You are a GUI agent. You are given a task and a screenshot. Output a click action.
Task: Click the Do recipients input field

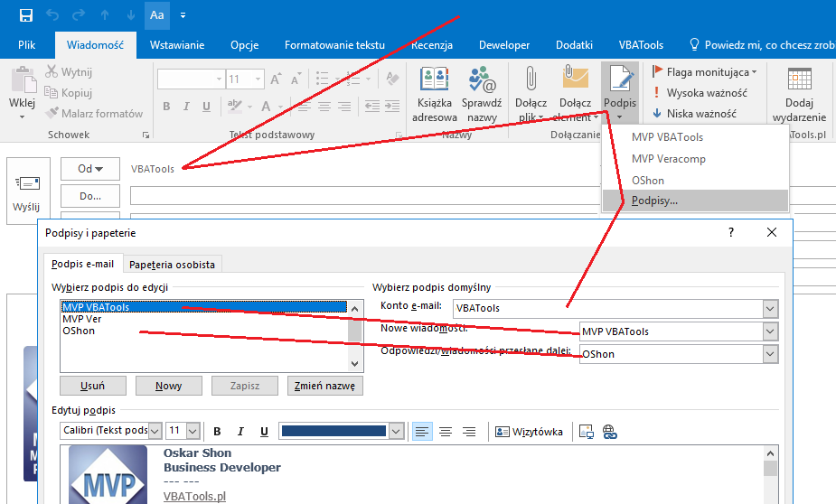(x=365, y=195)
